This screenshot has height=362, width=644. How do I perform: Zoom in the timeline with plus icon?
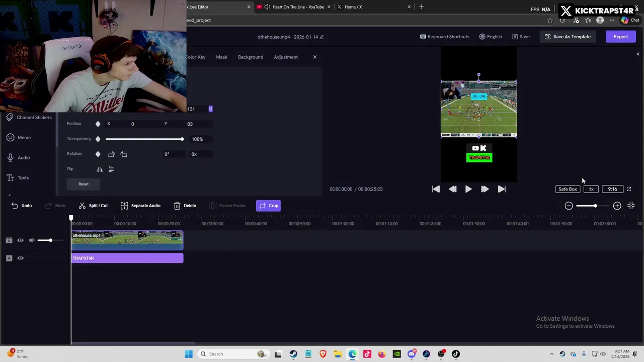(617, 206)
